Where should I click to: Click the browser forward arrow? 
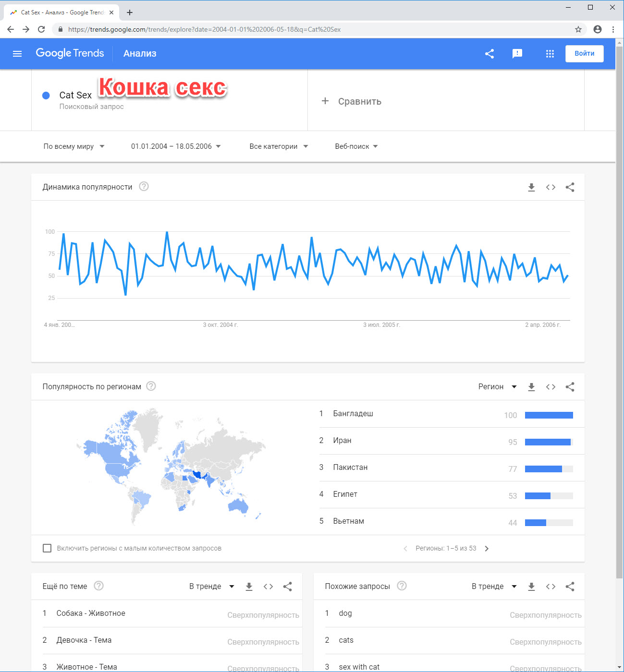pyautogui.click(x=26, y=29)
